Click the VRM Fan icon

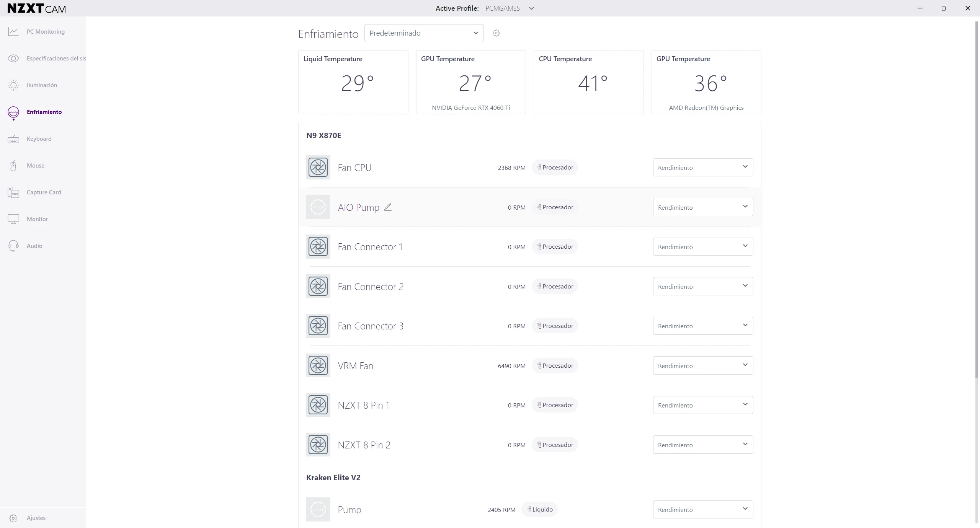[318, 365]
